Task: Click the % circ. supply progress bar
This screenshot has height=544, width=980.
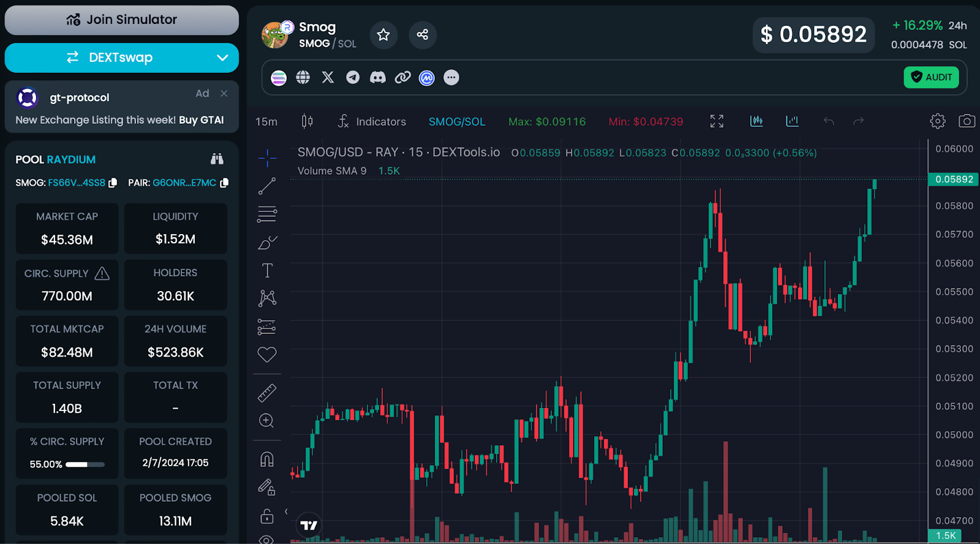Action: (85, 464)
